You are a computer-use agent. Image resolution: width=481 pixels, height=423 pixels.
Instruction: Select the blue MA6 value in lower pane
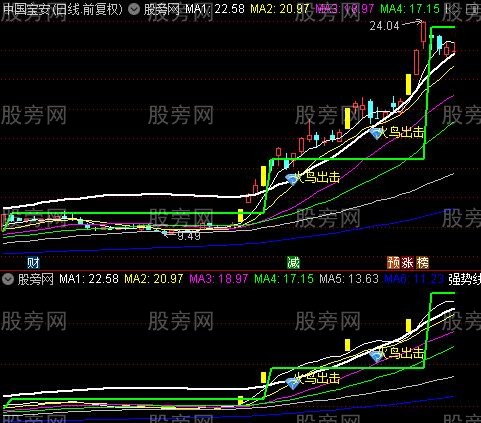pyautogui.click(x=414, y=279)
